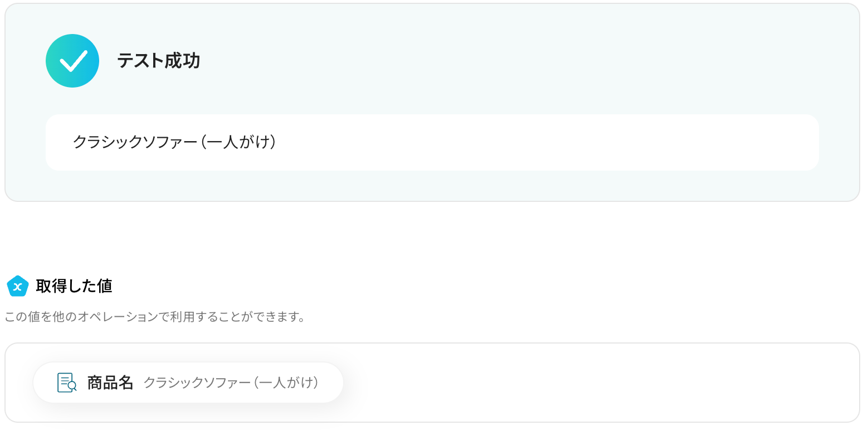Click the gray クラシックソファー value in the 商品名 chip
This screenshot has width=868, height=435.
(x=197, y=383)
